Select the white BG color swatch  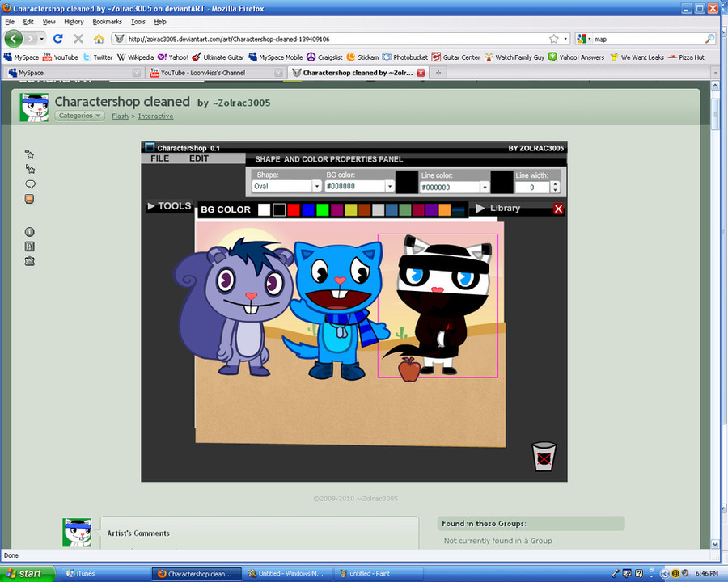click(264, 210)
